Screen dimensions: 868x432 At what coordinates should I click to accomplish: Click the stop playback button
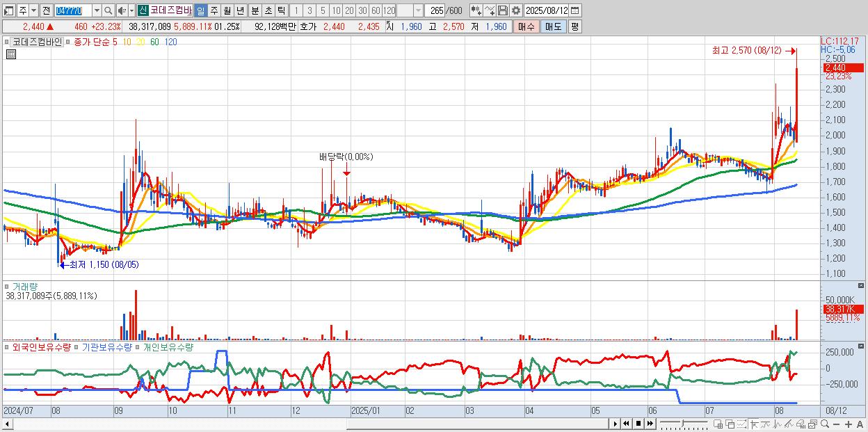click(638, 424)
